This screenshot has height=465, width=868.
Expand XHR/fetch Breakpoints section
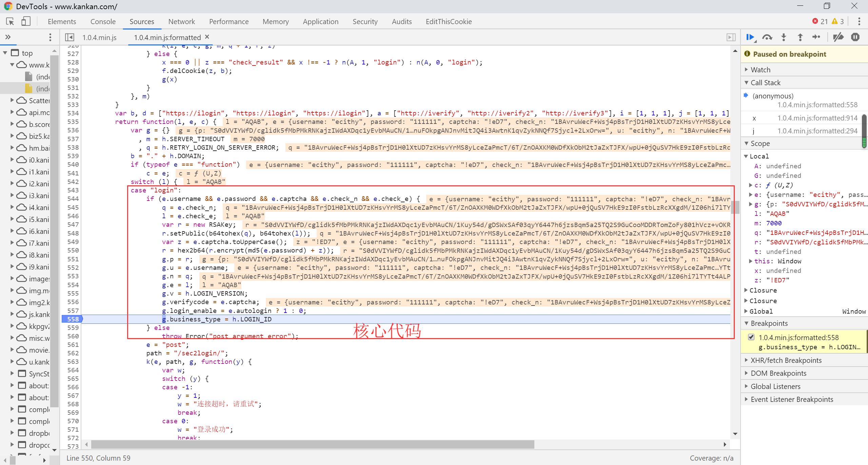pyautogui.click(x=786, y=360)
